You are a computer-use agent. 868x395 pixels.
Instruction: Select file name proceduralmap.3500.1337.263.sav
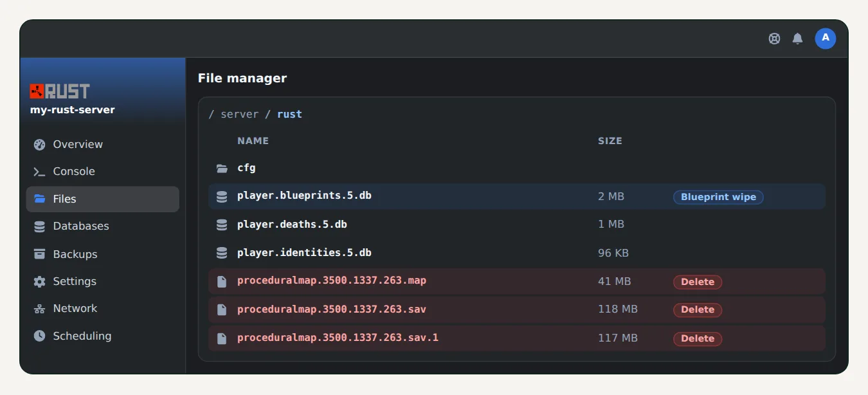(x=332, y=309)
